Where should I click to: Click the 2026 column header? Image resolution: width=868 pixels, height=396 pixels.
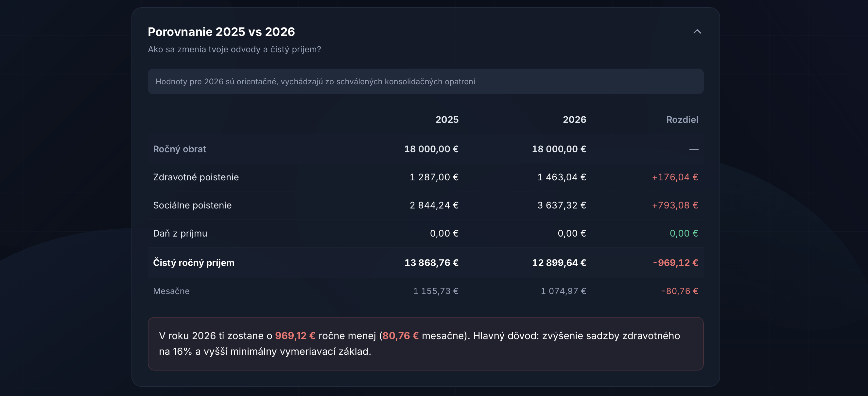[574, 120]
